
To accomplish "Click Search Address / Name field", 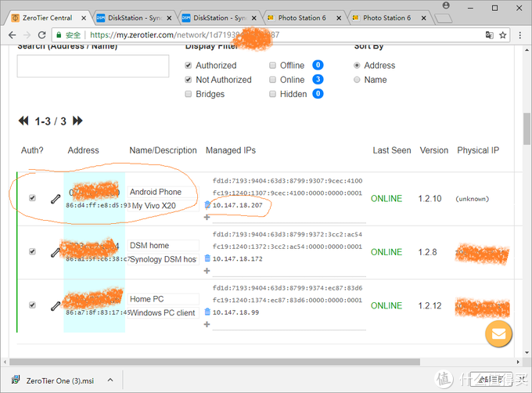I will pos(92,67).
